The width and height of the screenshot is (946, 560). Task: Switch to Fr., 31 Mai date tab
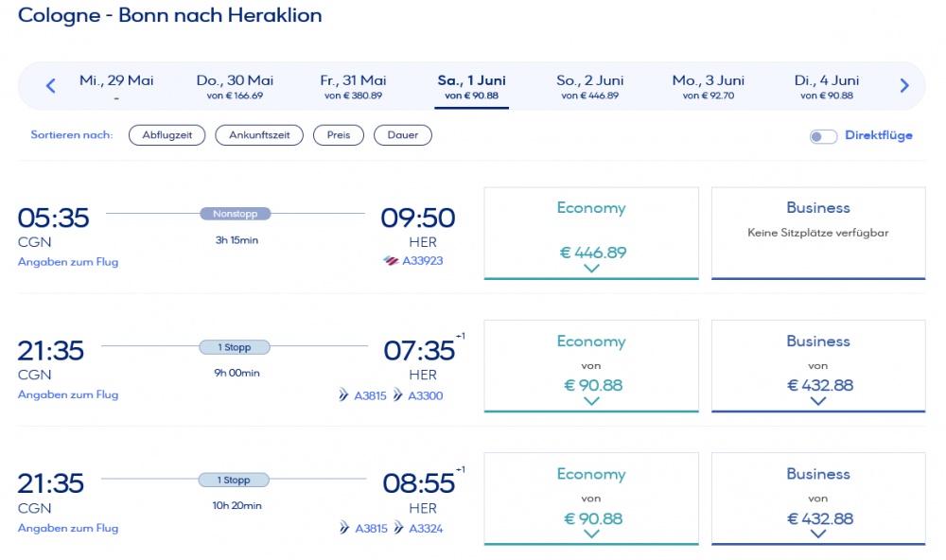coord(353,86)
